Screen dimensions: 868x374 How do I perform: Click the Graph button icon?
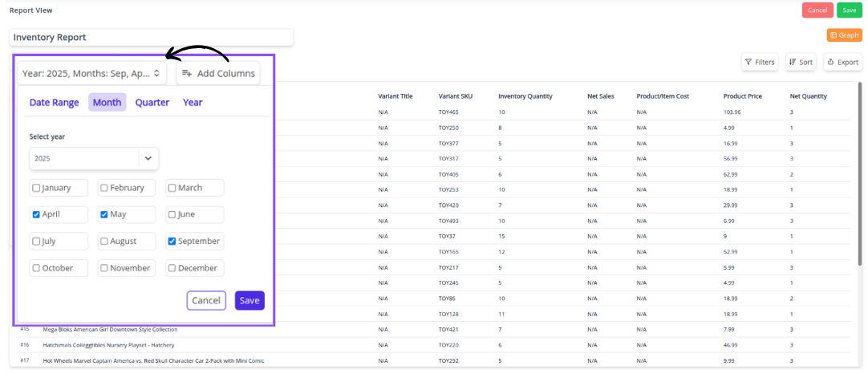[834, 35]
